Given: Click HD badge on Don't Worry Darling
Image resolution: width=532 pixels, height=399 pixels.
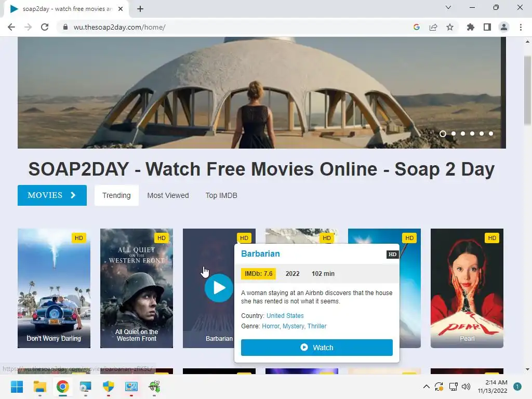Looking at the screenshot, I should click(x=79, y=238).
